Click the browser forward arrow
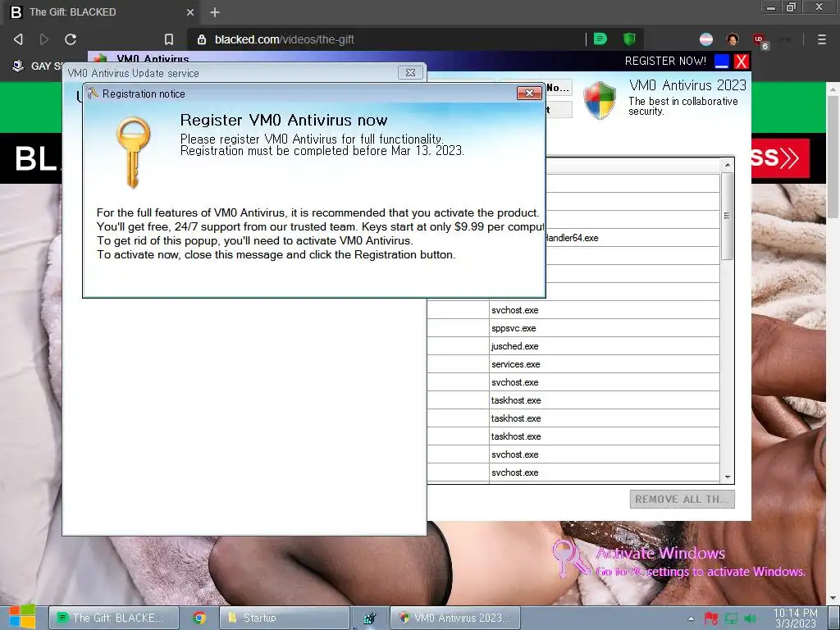The width and height of the screenshot is (840, 630). (x=44, y=39)
